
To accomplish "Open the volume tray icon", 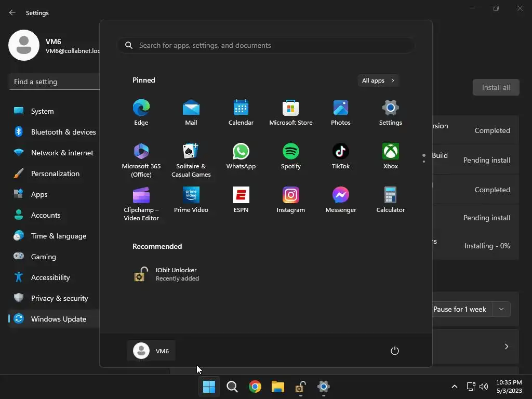I will click(x=484, y=387).
